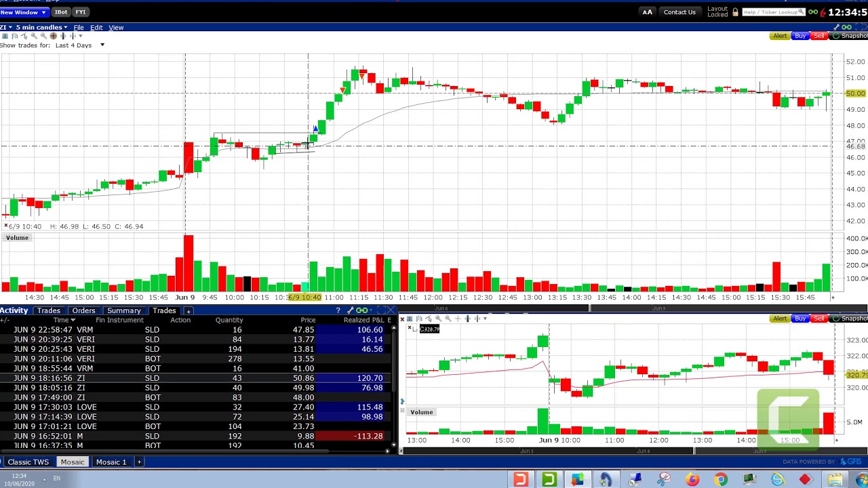The height and width of the screenshot is (488, 868).
Task: Click first chart toolbar icon
Action: (5, 36)
